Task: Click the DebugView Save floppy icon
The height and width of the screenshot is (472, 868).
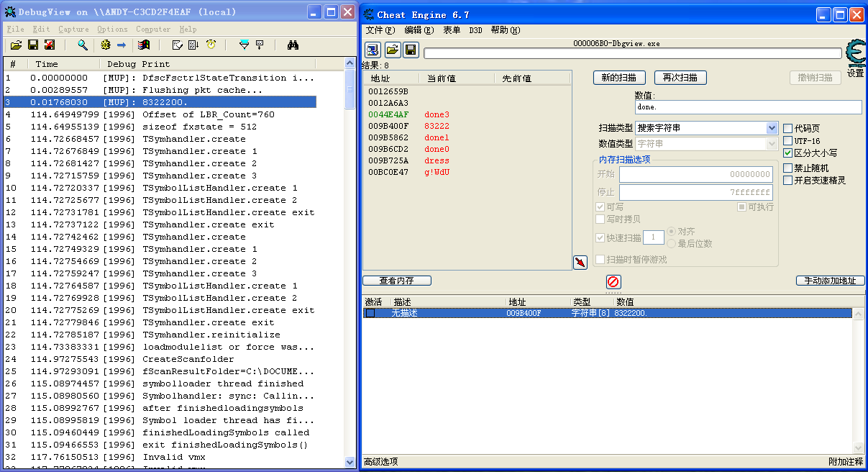Action: [x=33, y=45]
